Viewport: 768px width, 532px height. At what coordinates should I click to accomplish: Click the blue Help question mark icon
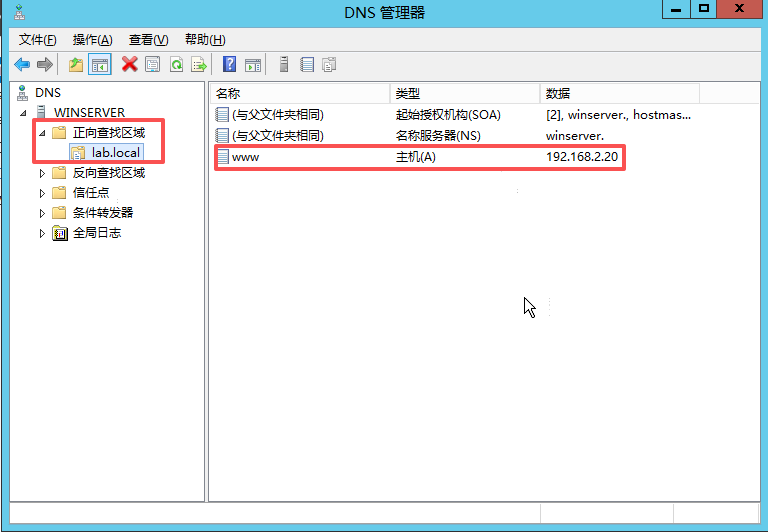[230, 65]
